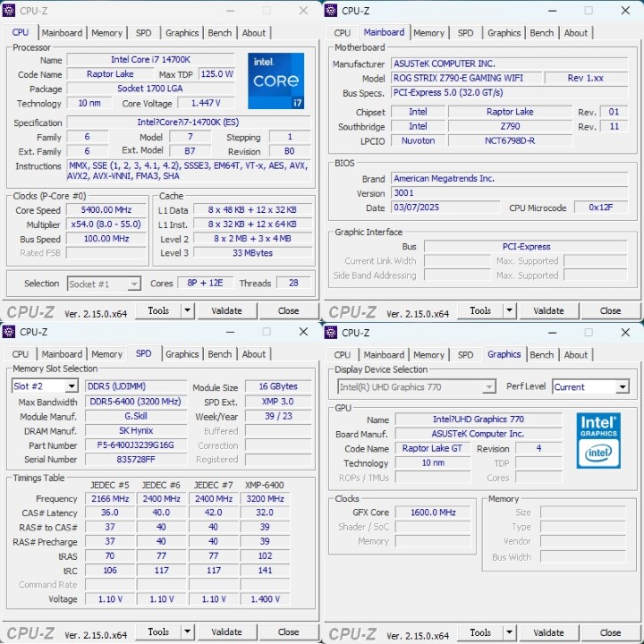Select the CPU tab in the SPD window
The height and width of the screenshot is (644, 644).
[20, 354]
